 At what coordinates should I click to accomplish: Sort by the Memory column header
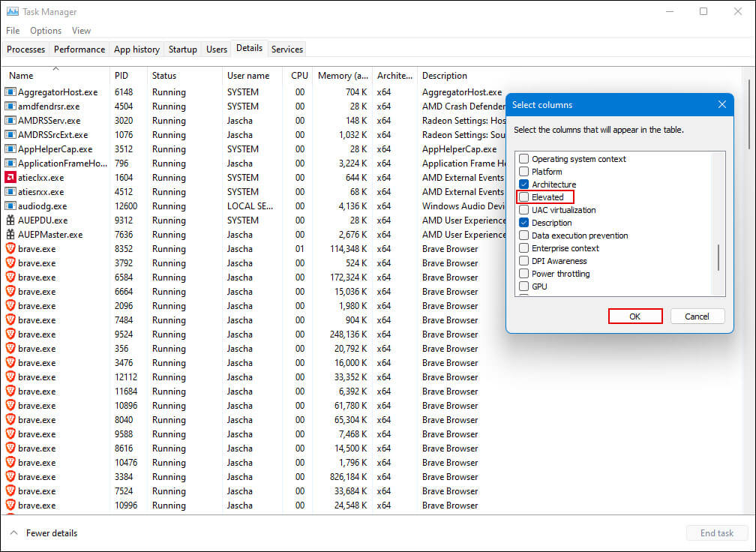(x=343, y=76)
